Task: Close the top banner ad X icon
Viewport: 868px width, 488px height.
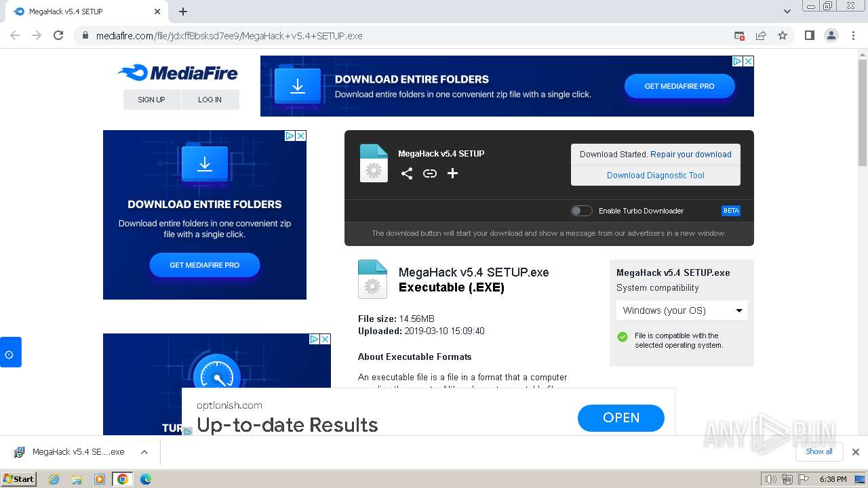Action: coord(749,61)
